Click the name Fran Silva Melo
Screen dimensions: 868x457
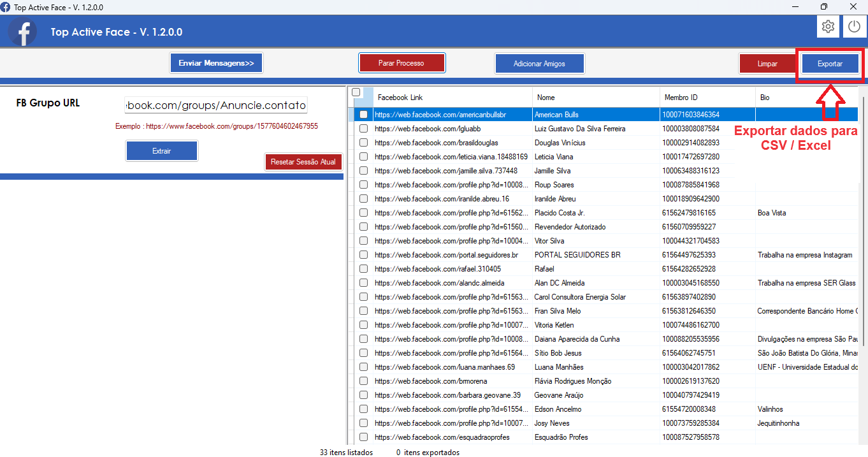(558, 311)
